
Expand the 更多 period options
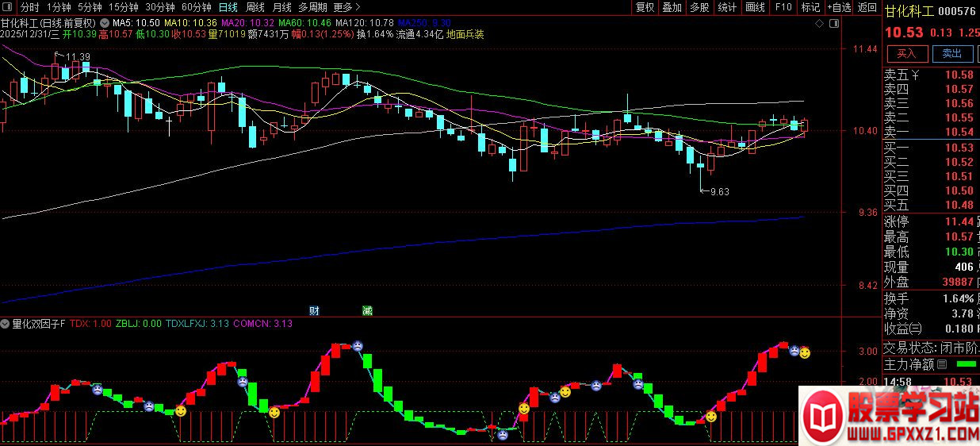tap(342, 7)
